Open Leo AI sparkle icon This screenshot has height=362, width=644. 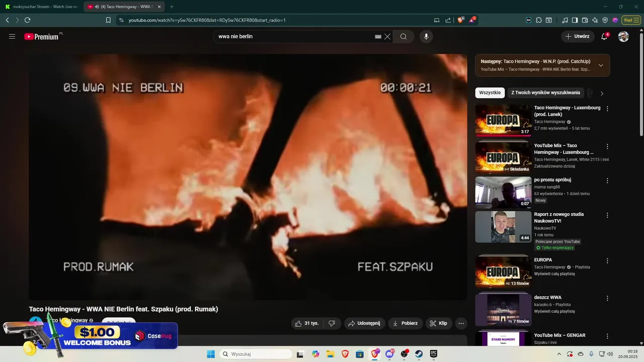click(595, 20)
